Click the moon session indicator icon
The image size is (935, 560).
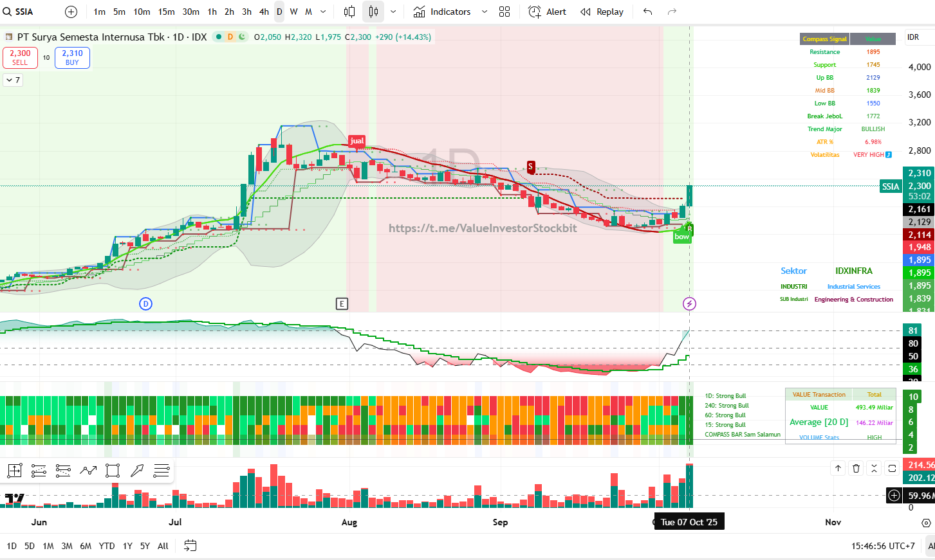click(242, 37)
